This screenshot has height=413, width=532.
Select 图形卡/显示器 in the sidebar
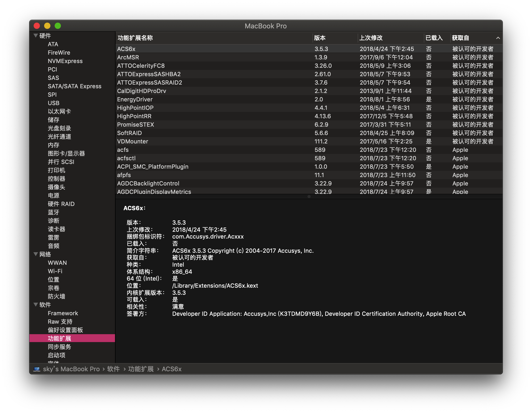[66, 153]
